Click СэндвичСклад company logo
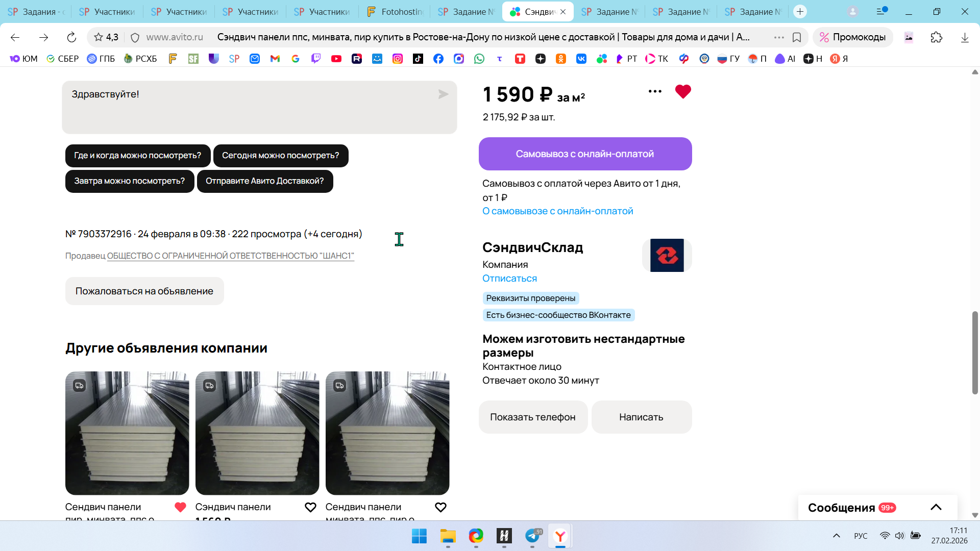 pyautogui.click(x=667, y=255)
